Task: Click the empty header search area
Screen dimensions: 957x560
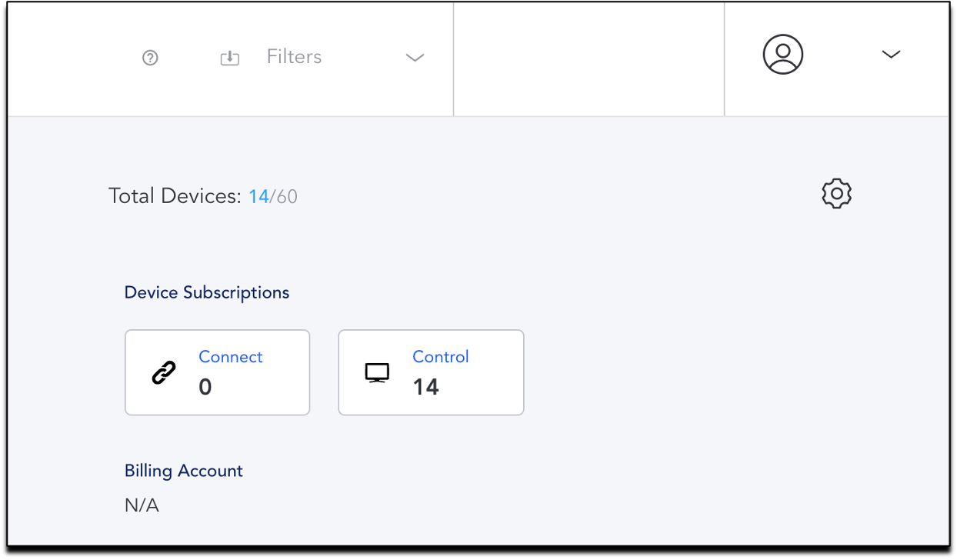Action: click(x=589, y=58)
